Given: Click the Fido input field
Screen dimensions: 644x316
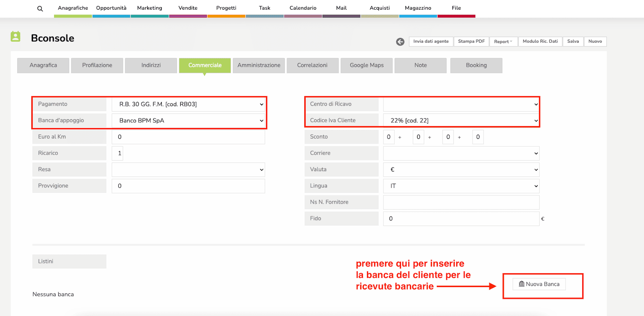Looking at the screenshot, I should (x=461, y=218).
